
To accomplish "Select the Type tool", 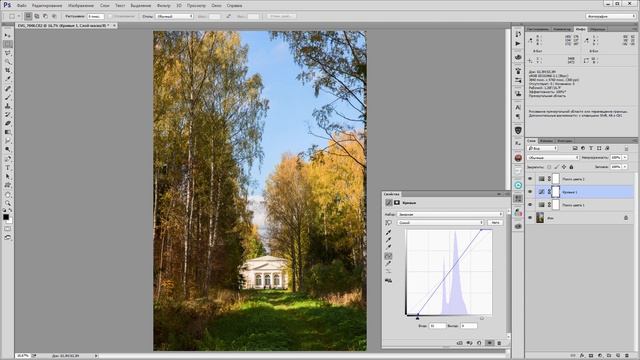I will tap(8, 168).
